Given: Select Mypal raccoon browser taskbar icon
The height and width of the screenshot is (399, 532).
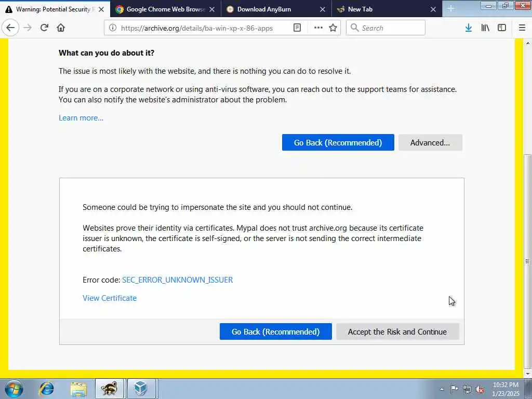Looking at the screenshot, I should (x=110, y=389).
